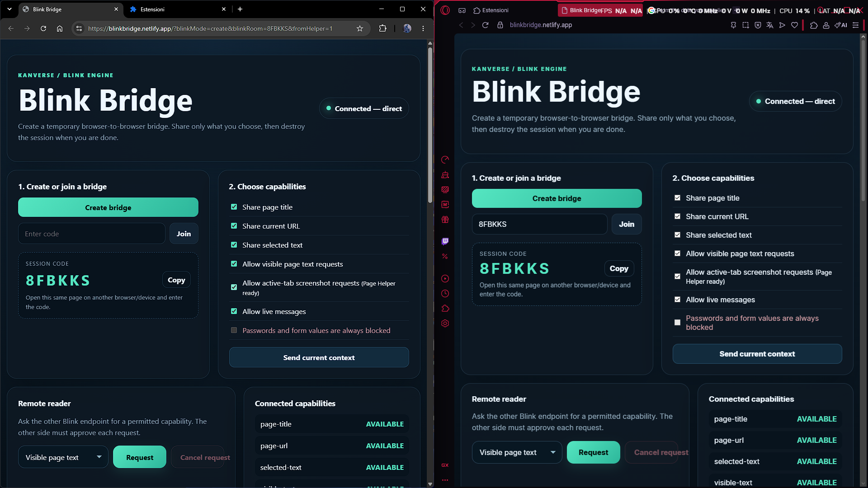Open GX Cleaner broom icon in sidebar
Image resolution: width=868 pixels, height=488 pixels.
click(445, 175)
